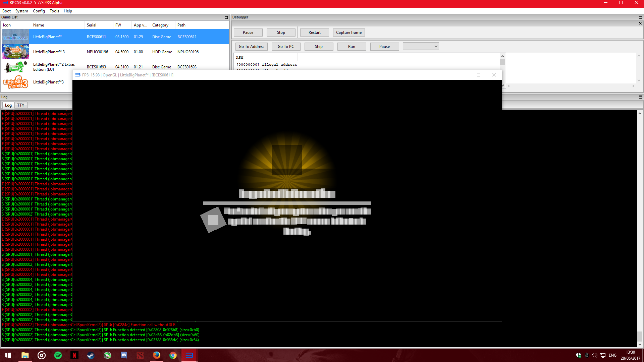Sort game list by the Serial column header
Screen dimensions: 644x362
click(x=92, y=25)
